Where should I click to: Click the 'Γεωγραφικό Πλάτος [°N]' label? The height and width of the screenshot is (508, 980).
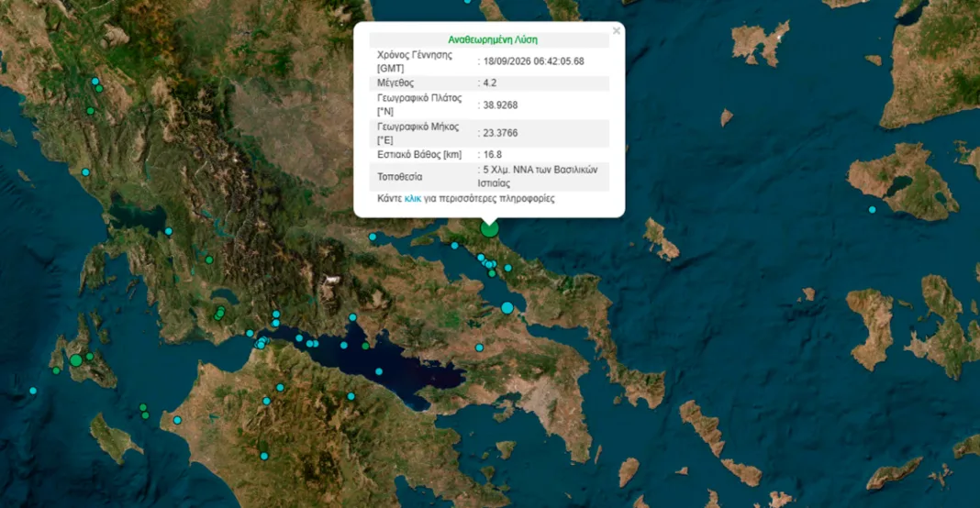(x=419, y=105)
